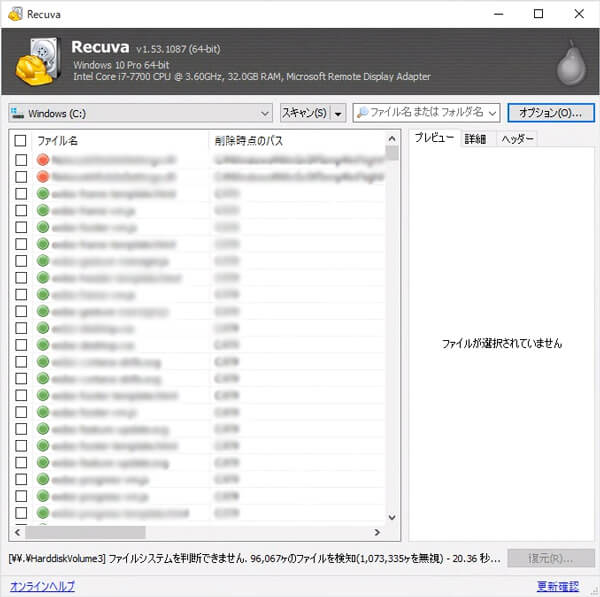Start a scan with スキャン(S) button
Viewport: 600px width, 597px height.
305,113
